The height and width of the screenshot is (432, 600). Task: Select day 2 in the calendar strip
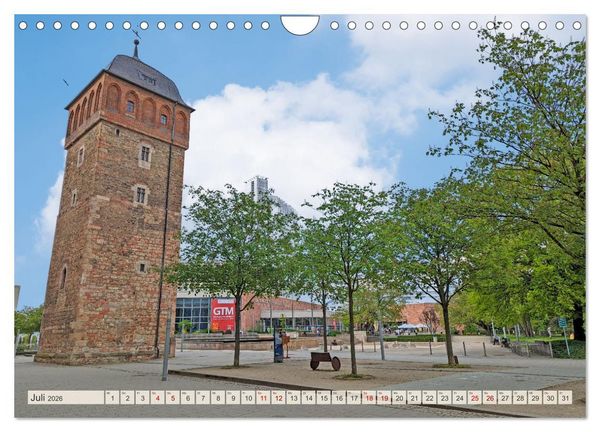pyautogui.click(x=127, y=397)
